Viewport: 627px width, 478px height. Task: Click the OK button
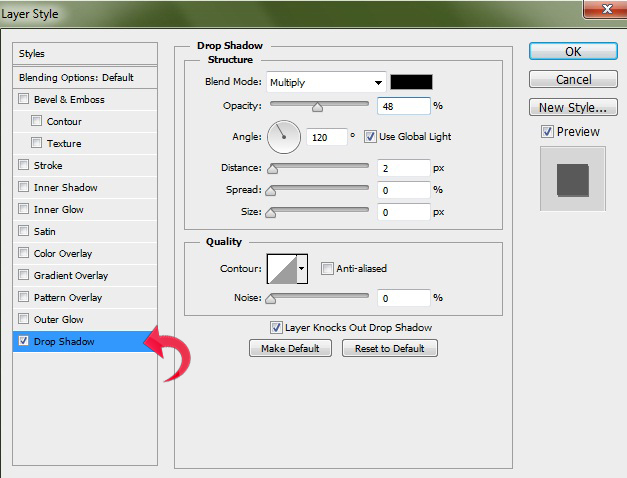[572, 51]
